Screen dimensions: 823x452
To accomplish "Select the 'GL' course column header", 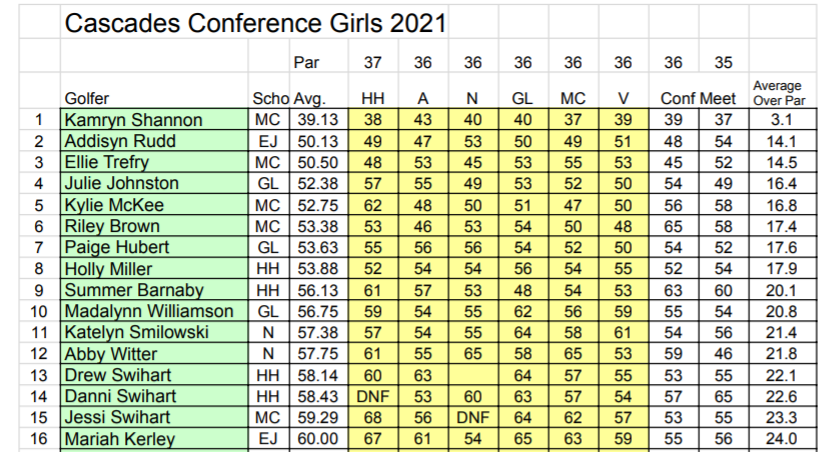I will click(522, 99).
